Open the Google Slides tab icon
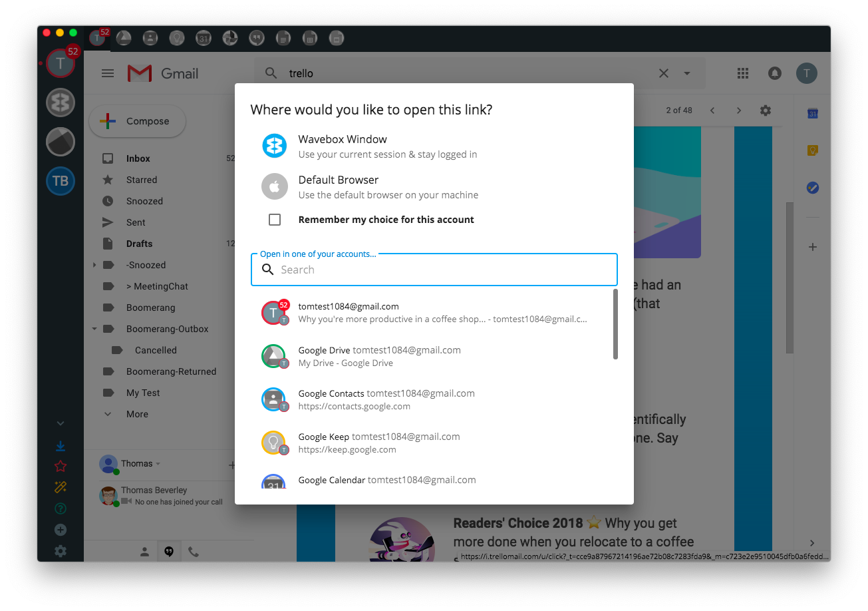Image resolution: width=868 pixels, height=611 pixels. [337, 38]
